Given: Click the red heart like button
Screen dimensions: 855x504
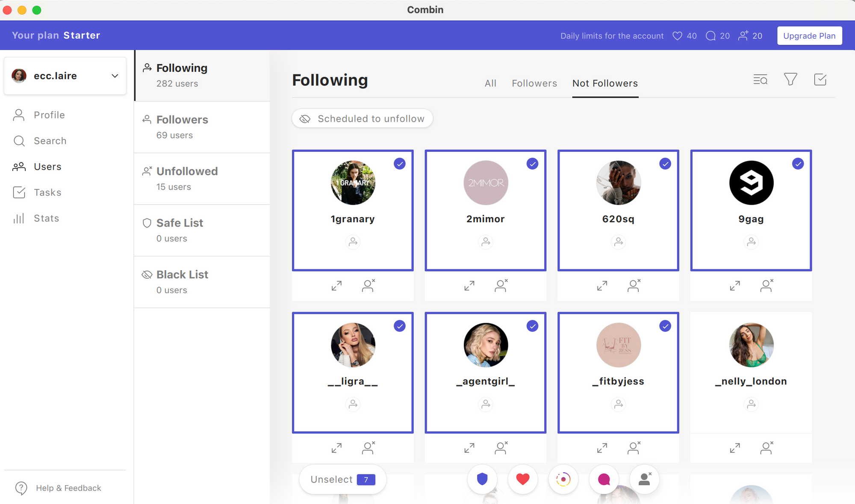Looking at the screenshot, I should click(x=522, y=479).
